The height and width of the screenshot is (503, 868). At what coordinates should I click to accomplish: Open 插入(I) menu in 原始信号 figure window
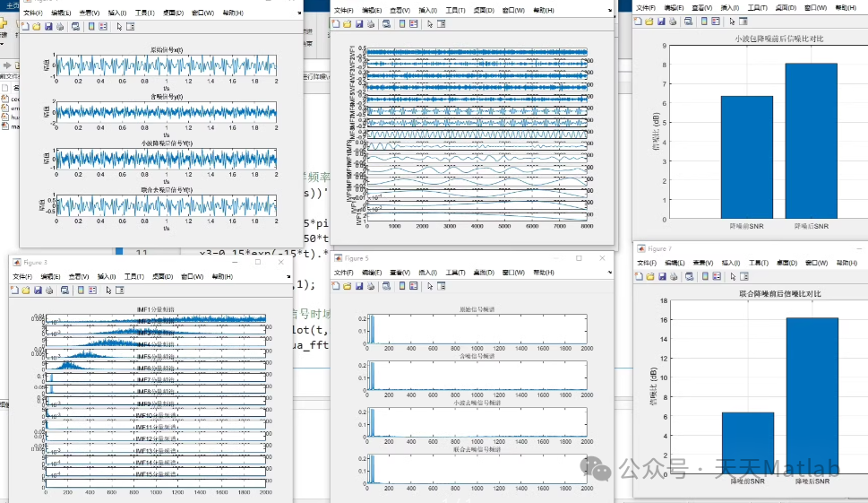116,13
